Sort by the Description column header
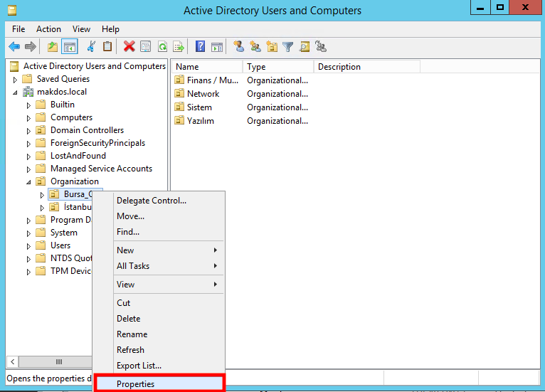This screenshot has height=392, width=545. (x=366, y=67)
